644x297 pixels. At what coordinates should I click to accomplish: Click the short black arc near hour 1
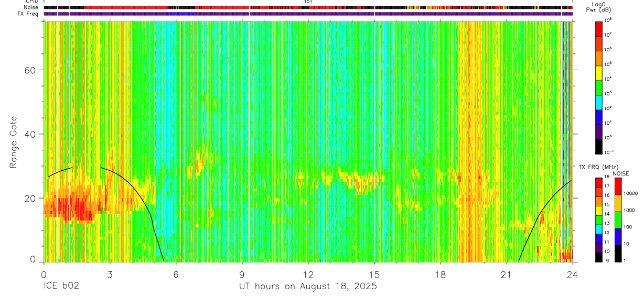pyautogui.click(x=60, y=171)
